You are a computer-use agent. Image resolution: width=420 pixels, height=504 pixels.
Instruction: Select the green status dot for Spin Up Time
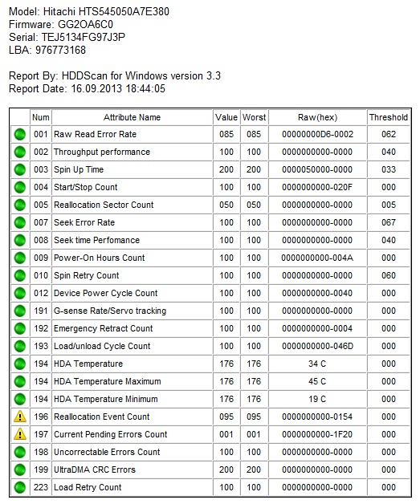point(20,169)
